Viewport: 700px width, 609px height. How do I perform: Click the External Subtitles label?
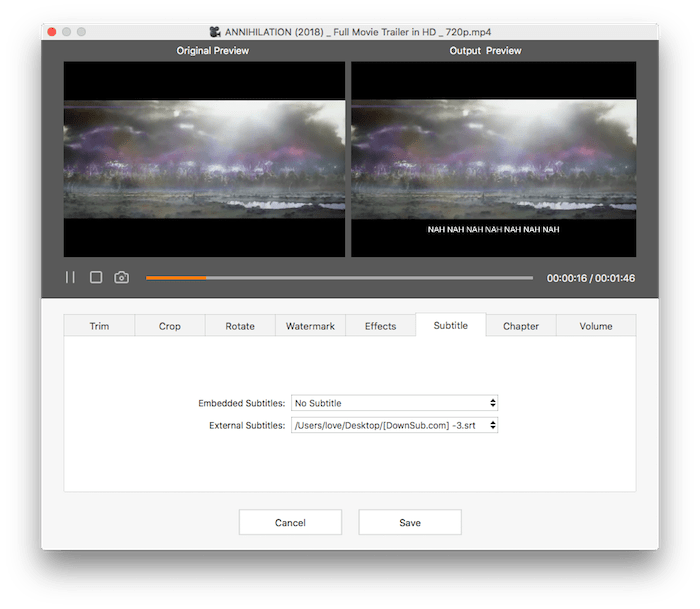pyautogui.click(x=247, y=425)
